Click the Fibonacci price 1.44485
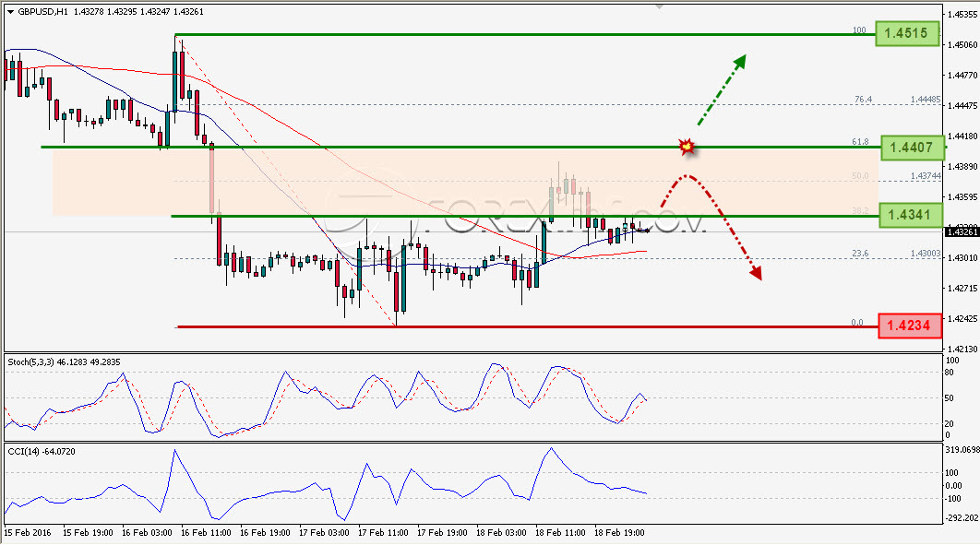The image size is (980, 545). tap(925, 100)
